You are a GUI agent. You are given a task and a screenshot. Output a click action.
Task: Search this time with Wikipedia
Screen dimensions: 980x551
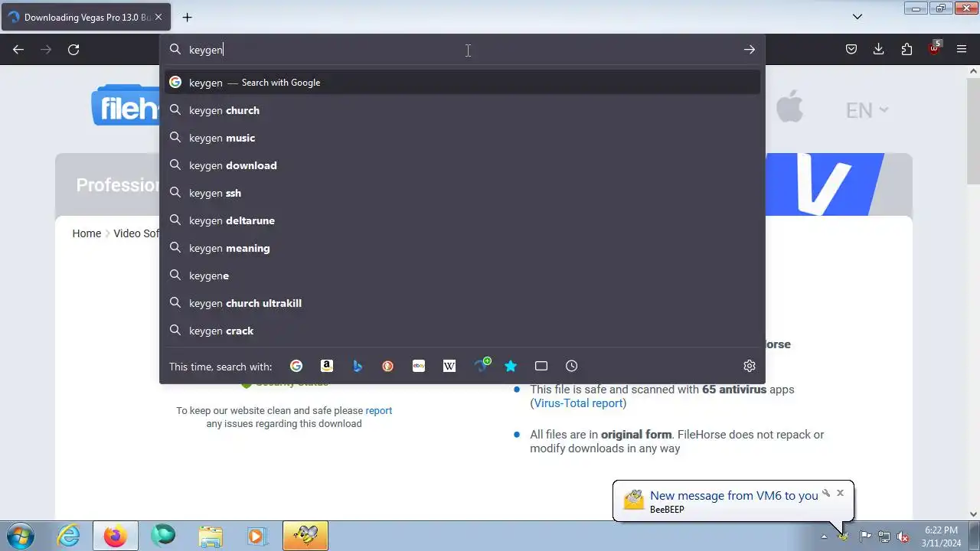click(x=449, y=366)
